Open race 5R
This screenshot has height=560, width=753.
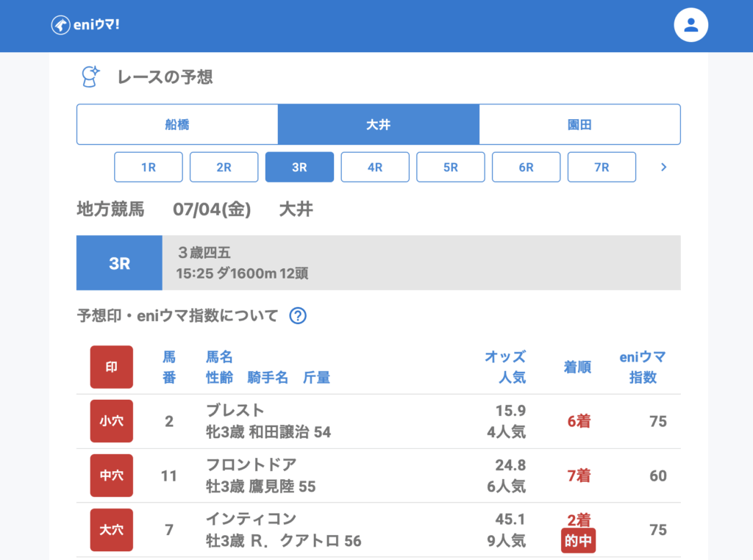[x=451, y=167]
